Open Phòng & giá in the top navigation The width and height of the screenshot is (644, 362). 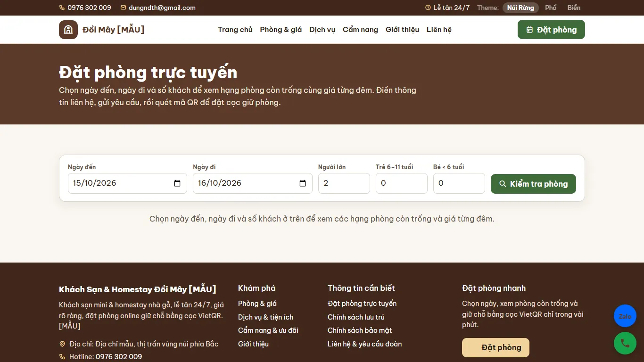(281, 30)
